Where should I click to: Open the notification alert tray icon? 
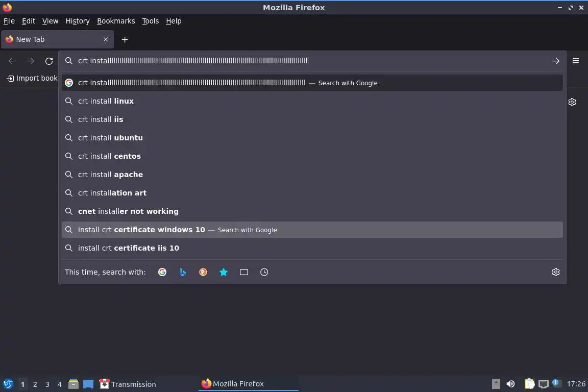coord(556,383)
